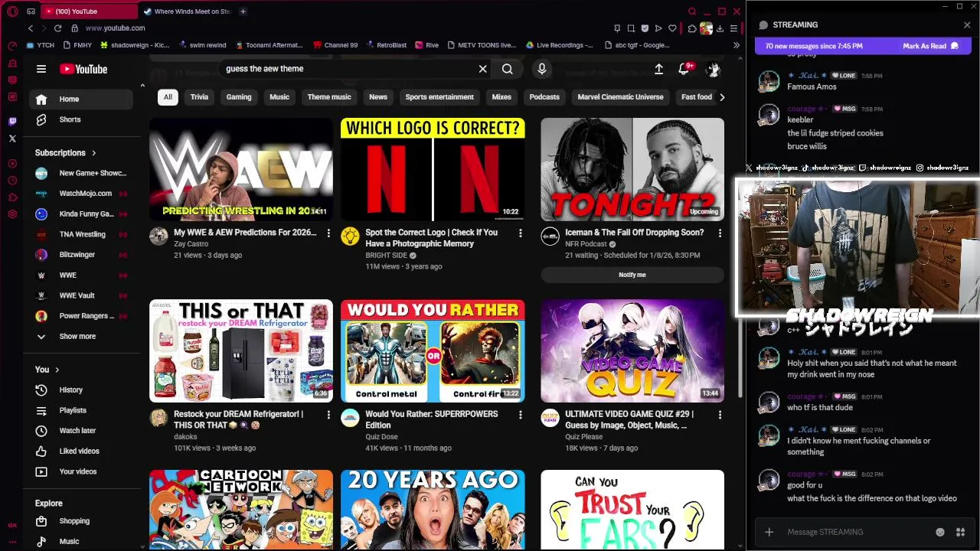Image resolution: width=980 pixels, height=551 pixels.
Task: Click Mark As Read in chat
Action: [x=930, y=46]
